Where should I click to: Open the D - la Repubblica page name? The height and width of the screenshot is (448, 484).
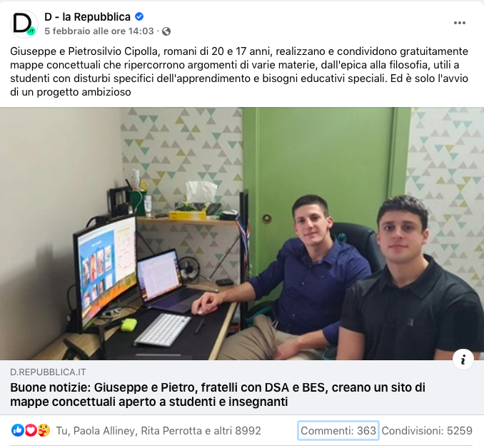coord(87,16)
